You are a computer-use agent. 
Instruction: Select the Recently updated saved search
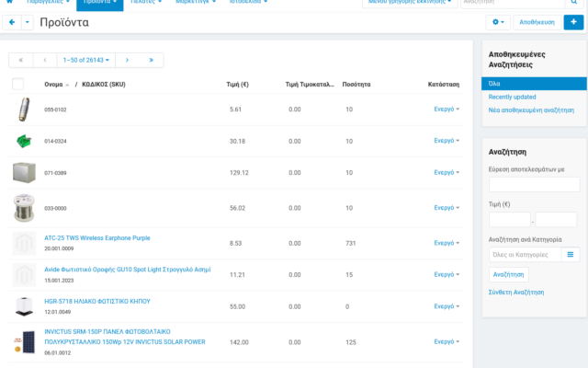[512, 97]
